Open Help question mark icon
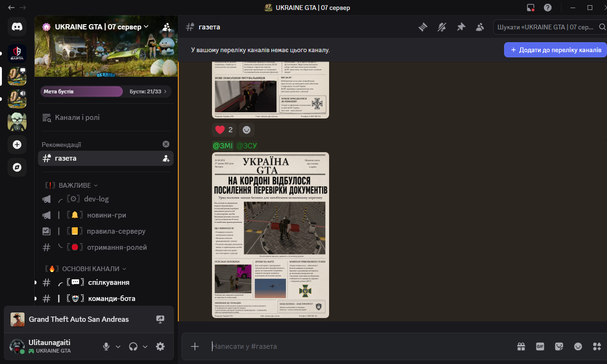The width and height of the screenshot is (607, 364). click(x=548, y=8)
